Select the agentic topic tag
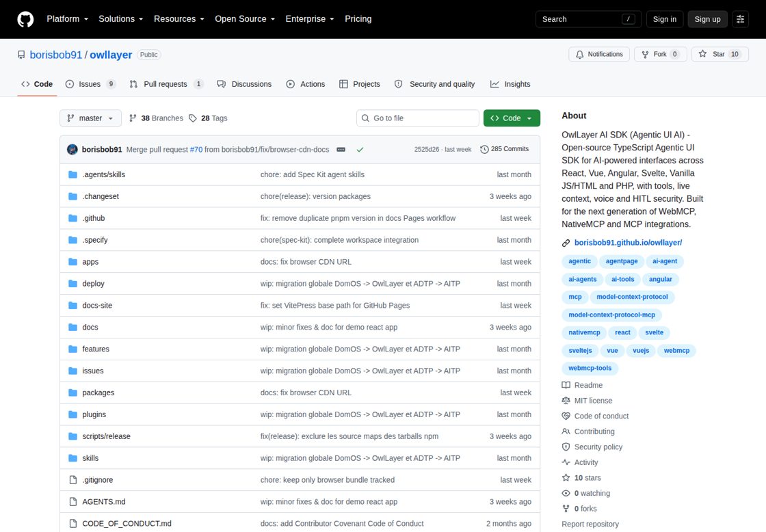766x532 pixels. point(579,261)
